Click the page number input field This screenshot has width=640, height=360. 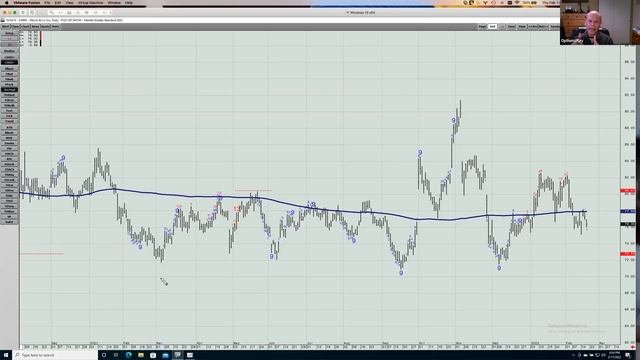[x=492, y=27]
